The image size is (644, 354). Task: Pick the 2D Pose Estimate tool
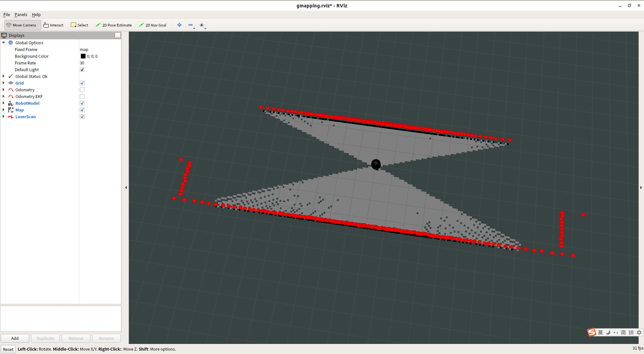[x=114, y=25]
